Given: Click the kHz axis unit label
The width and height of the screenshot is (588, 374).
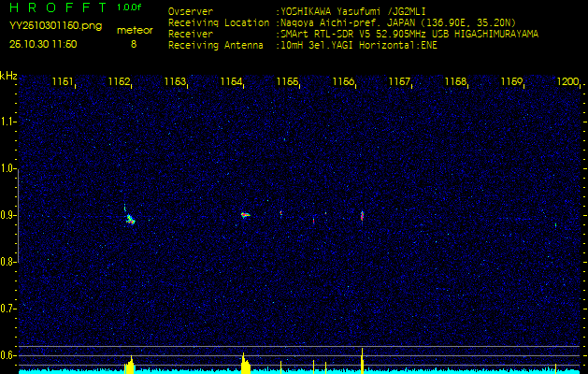Looking at the screenshot, I should (x=8, y=76).
